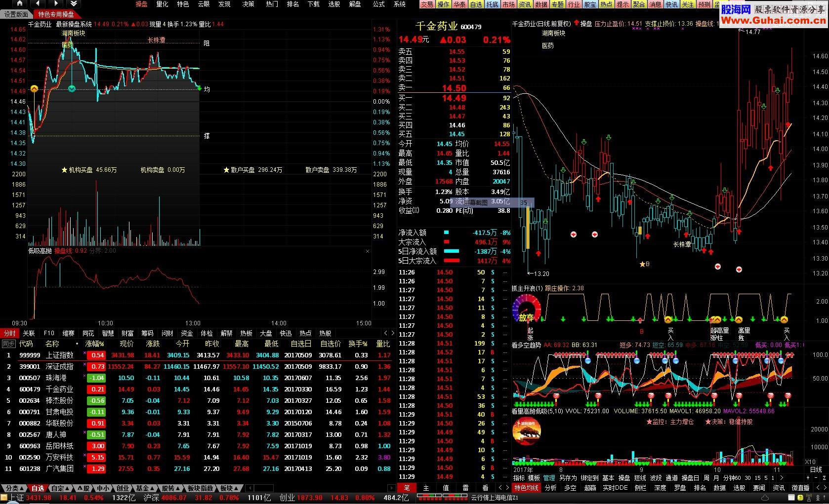The height and width of the screenshot is (504, 829).
Task: Open 另存为 option in chart toolbar
Action: [x=568, y=478]
